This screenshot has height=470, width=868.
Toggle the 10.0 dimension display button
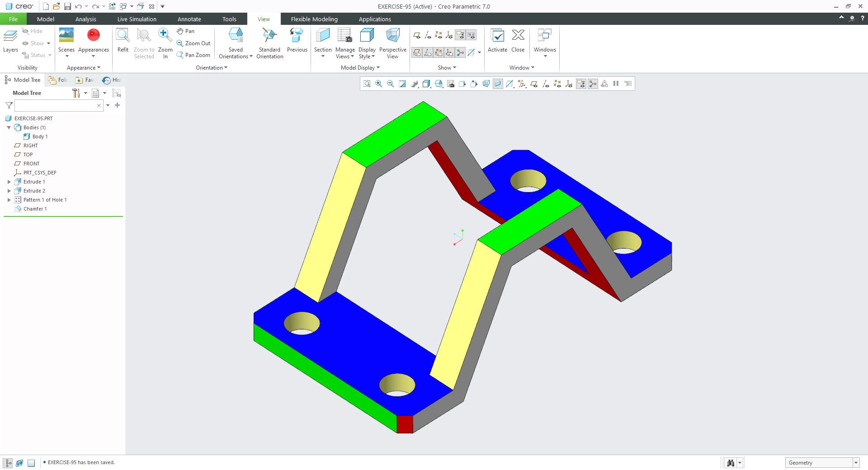coord(471,35)
